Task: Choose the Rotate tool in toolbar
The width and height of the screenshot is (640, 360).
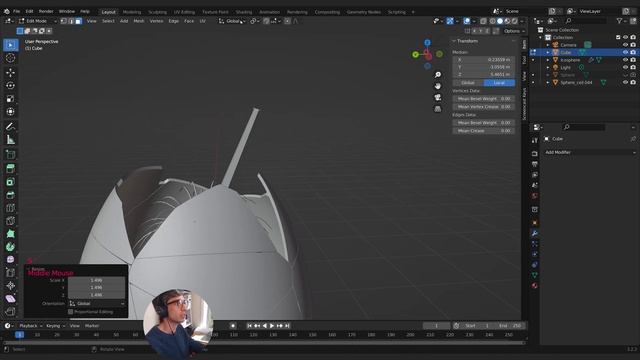Action: (x=11, y=85)
